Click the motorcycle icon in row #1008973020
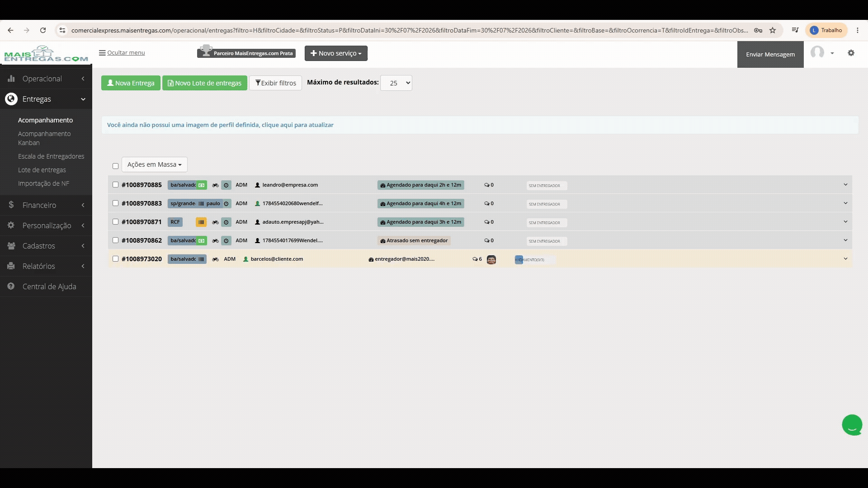The height and width of the screenshot is (488, 868). point(216,259)
